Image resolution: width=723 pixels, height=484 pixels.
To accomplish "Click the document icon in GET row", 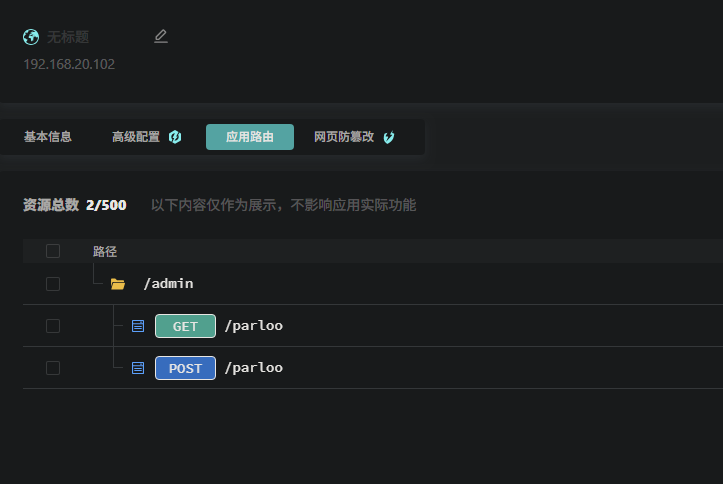I will 138,326.
